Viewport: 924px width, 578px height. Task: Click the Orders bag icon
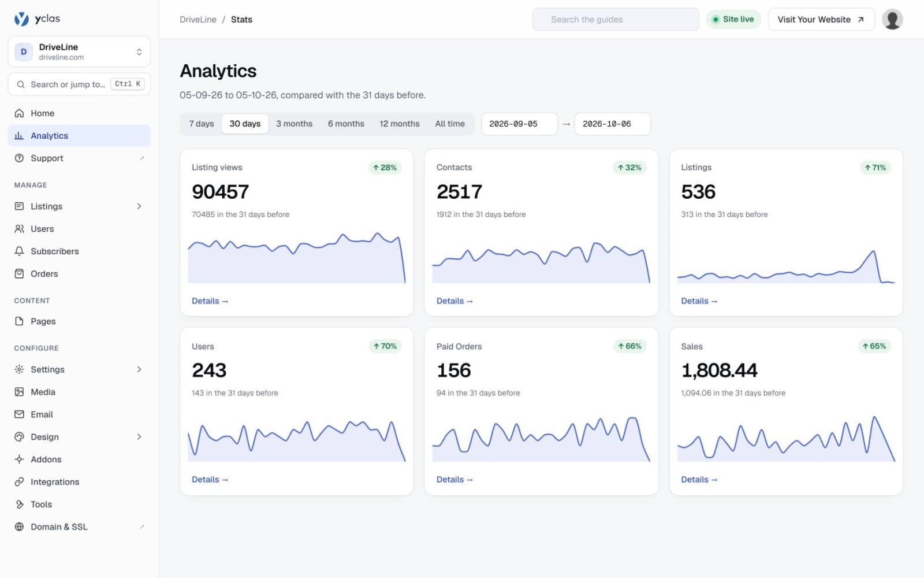tap(19, 274)
